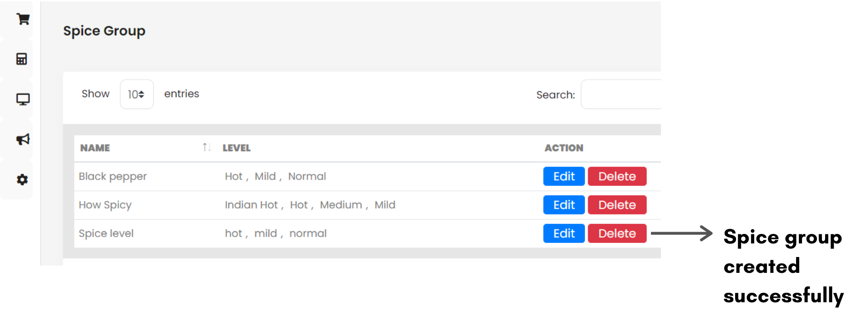Viewport: 868px width, 319px height.
Task: Select the Spice level row name
Action: point(106,233)
